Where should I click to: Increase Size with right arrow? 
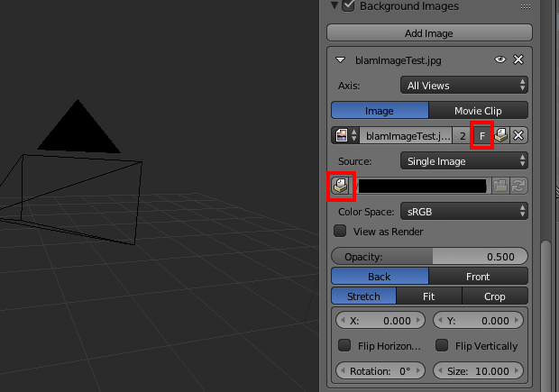(x=517, y=371)
